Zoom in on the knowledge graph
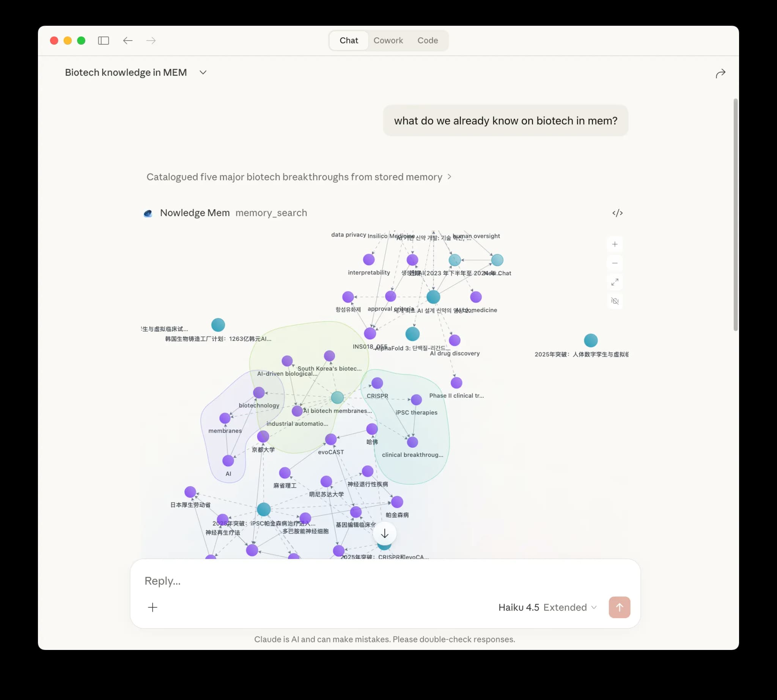This screenshot has width=777, height=700. pos(615,244)
